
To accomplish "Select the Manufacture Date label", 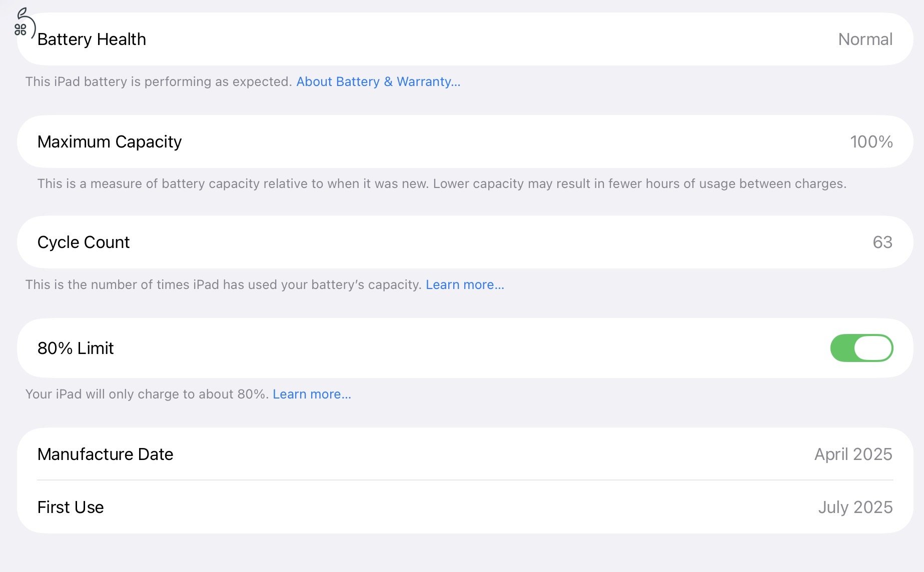I will point(105,454).
